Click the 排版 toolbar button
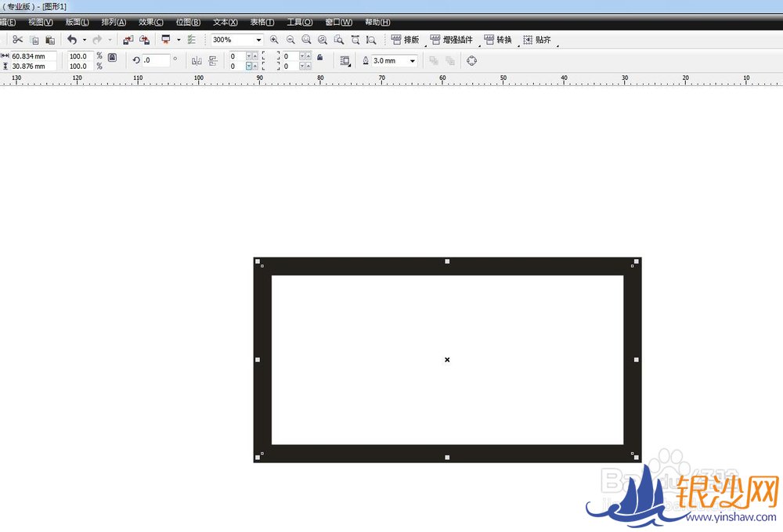783x532 pixels. (x=406, y=39)
